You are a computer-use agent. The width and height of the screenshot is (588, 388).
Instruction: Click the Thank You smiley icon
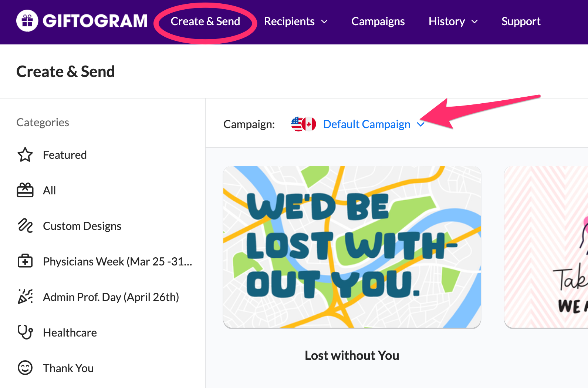coord(25,368)
